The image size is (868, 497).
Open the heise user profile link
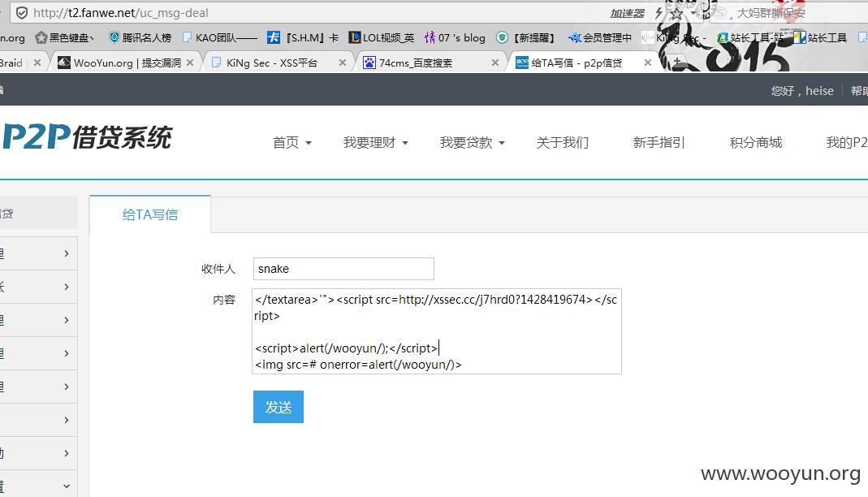[x=819, y=91]
